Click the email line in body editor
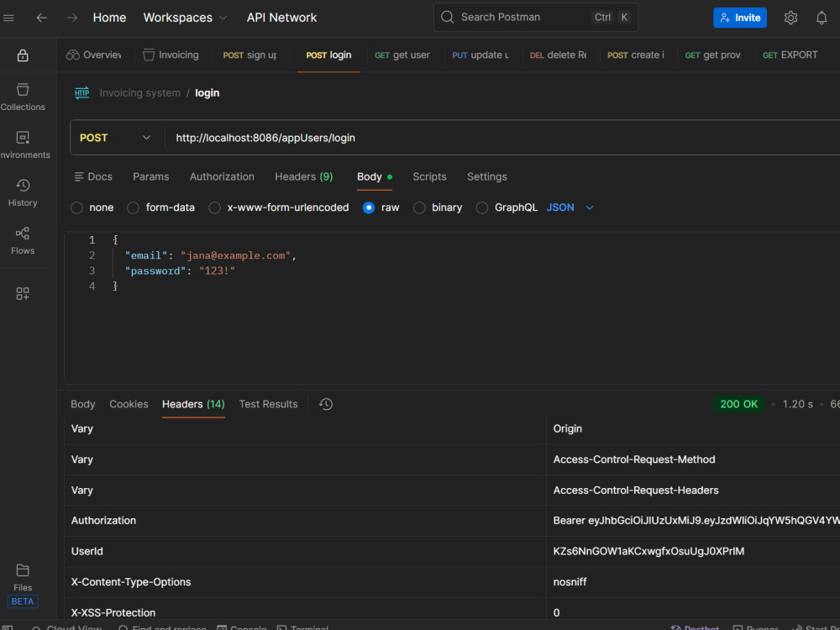 pyautogui.click(x=210, y=255)
